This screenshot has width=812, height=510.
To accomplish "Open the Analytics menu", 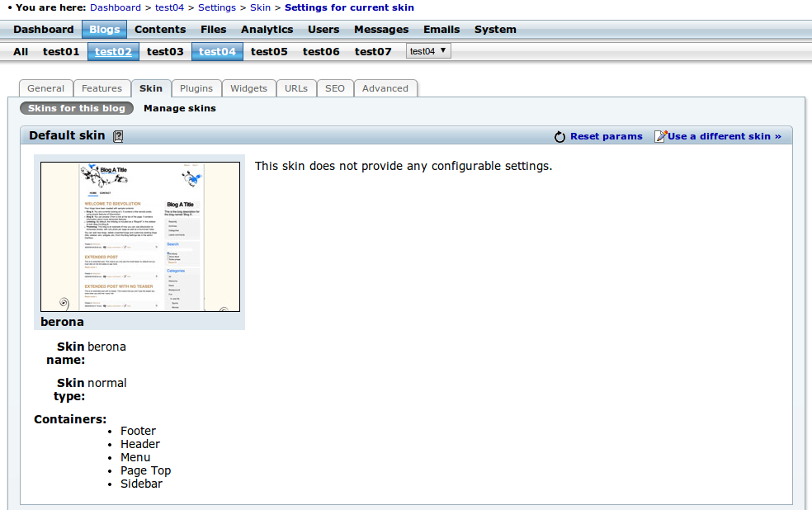I will pyautogui.click(x=267, y=30).
